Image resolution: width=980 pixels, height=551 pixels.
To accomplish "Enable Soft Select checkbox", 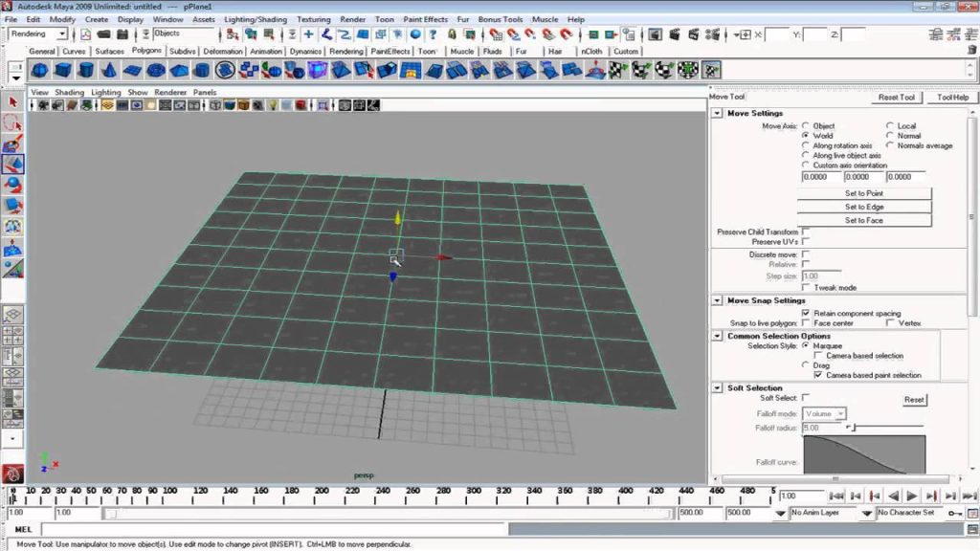I will click(x=806, y=397).
